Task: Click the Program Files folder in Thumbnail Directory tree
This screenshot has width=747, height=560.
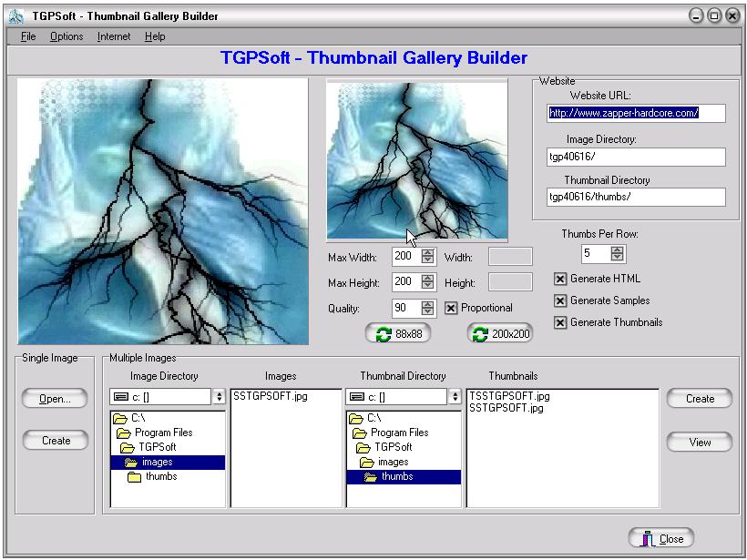Action: 399,433
